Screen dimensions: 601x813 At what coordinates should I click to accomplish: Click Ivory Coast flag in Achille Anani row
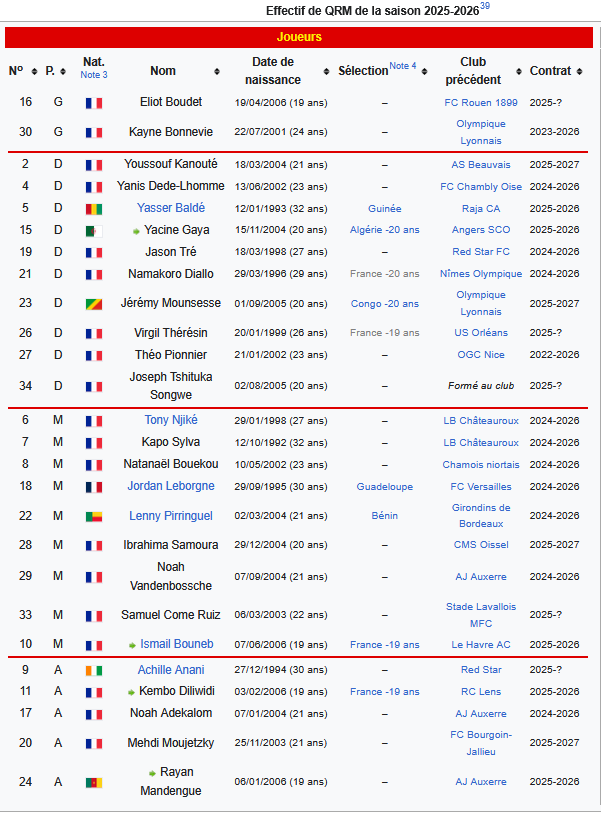[93, 671]
